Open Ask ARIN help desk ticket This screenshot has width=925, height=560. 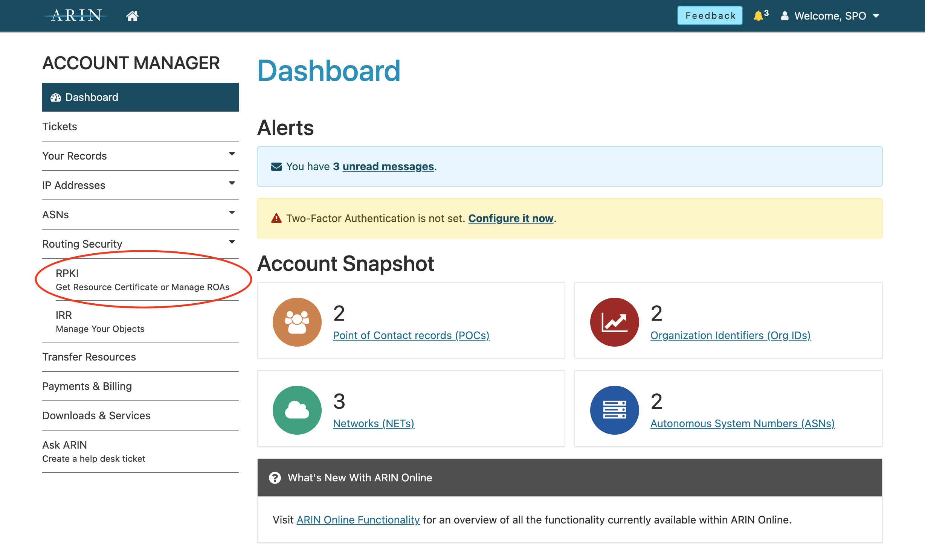pyautogui.click(x=140, y=452)
